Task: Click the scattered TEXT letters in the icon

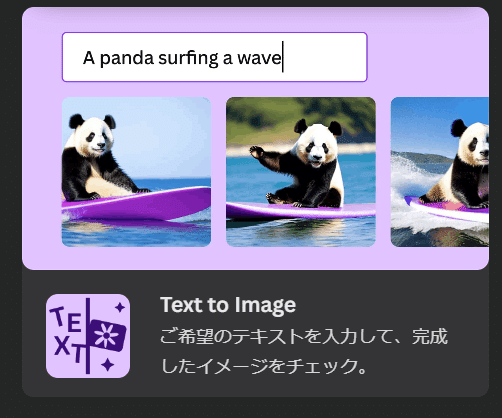Action: tap(68, 334)
